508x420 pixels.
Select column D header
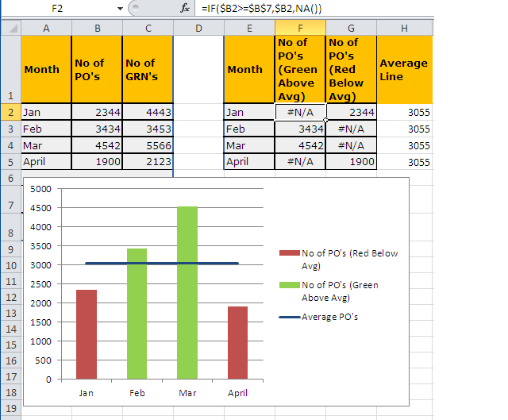(x=198, y=28)
